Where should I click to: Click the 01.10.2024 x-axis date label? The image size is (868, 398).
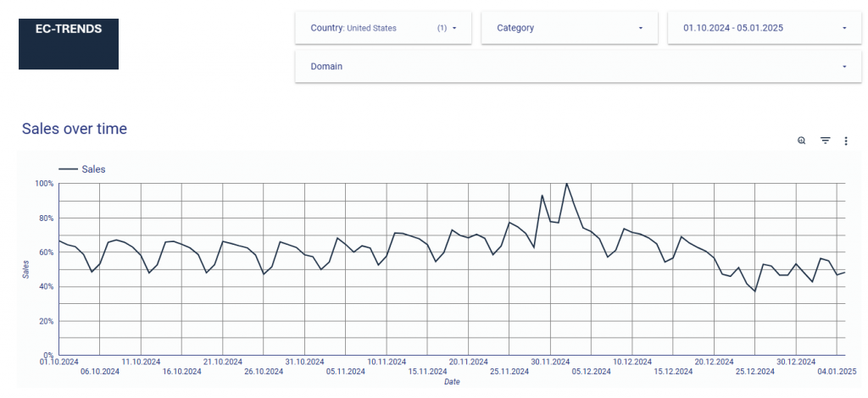(58, 362)
